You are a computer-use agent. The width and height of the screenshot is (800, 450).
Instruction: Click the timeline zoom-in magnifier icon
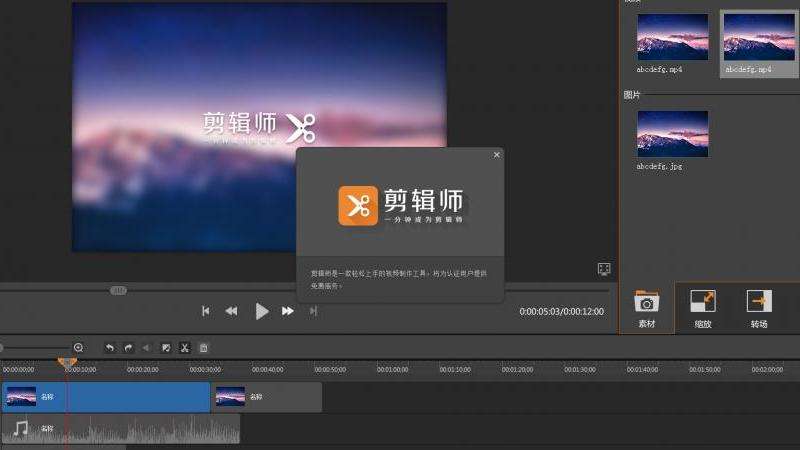(x=79, y=347)
